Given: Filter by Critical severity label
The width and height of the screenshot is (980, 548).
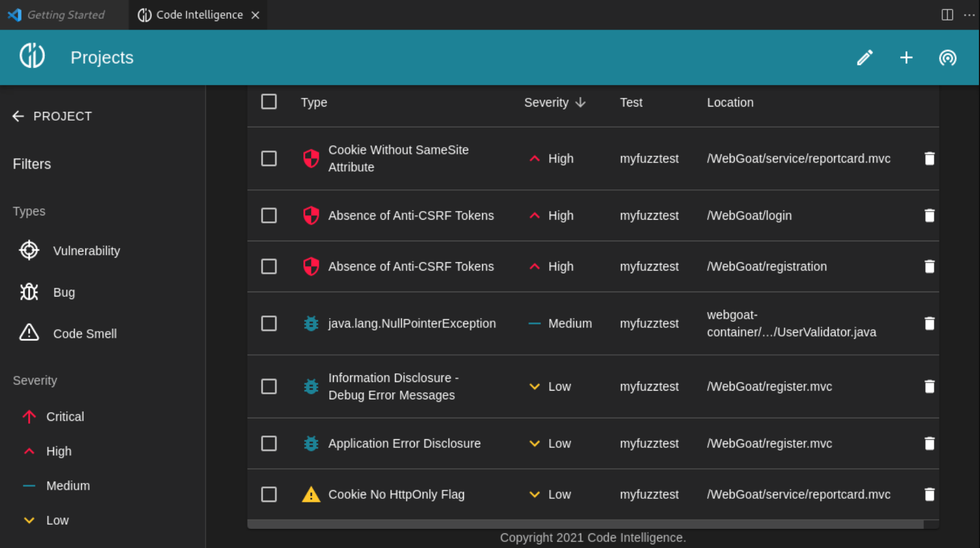Looking at the screenshot, I should click(65, 417).
